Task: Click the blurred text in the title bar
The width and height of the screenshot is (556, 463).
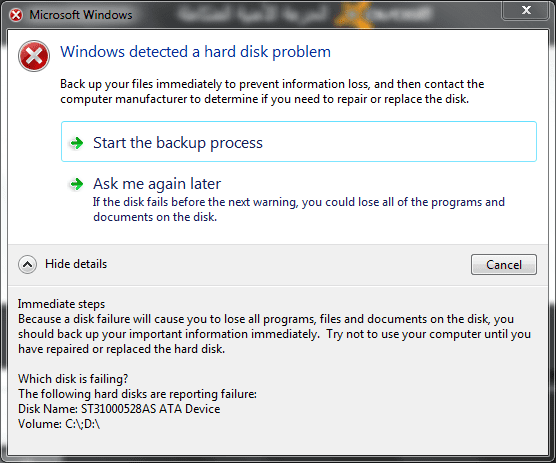Action: 305,15
